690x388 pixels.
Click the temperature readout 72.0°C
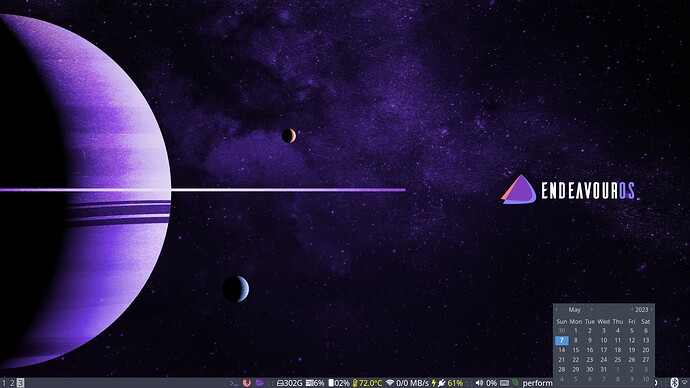click(x=367, y=383)
